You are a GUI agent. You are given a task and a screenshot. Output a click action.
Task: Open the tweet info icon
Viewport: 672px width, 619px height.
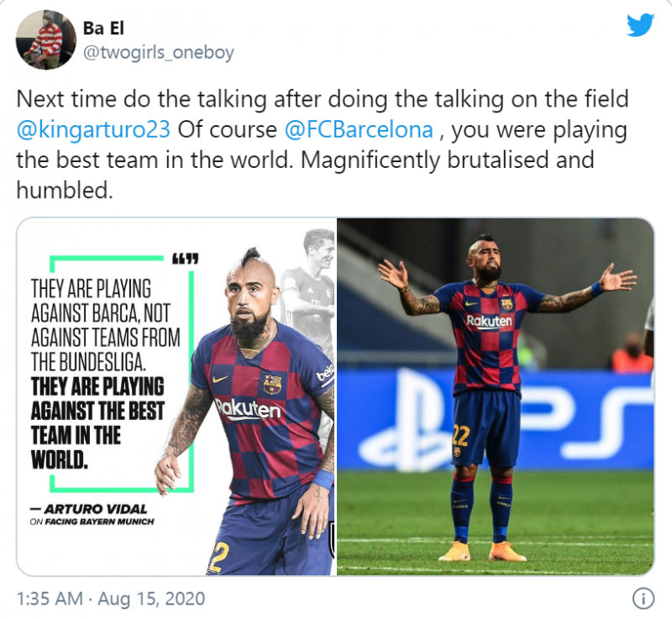[643, 599]
